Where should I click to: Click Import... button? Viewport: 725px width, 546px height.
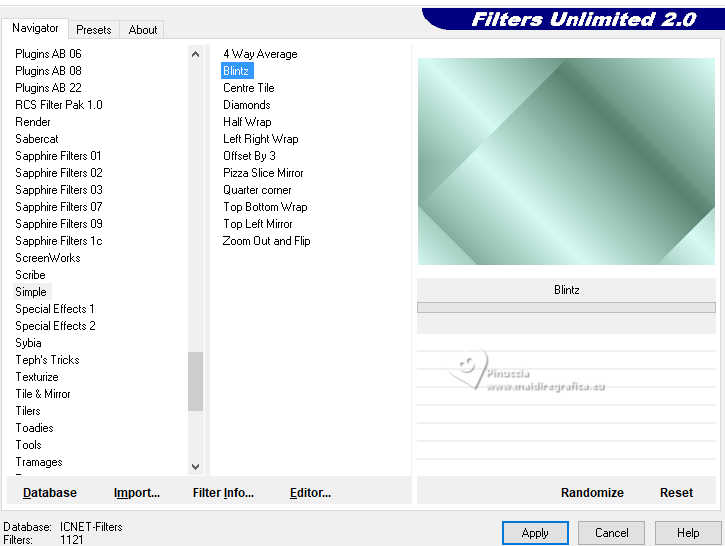pyautogui.click(x=136, y=493)
